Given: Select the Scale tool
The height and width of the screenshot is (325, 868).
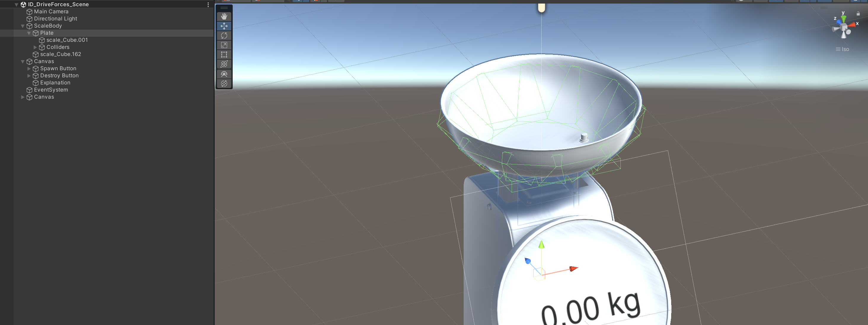Looking at the screenshot, I should tap(224, 45).
